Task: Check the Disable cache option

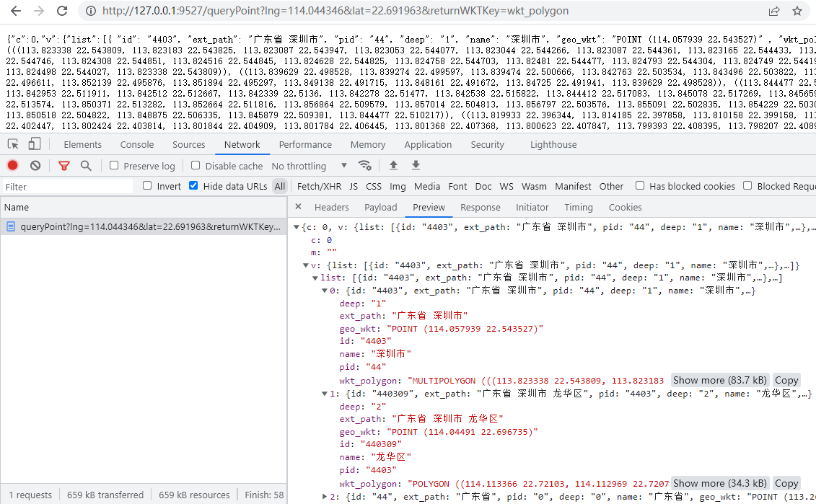Action: coord(196,165)
